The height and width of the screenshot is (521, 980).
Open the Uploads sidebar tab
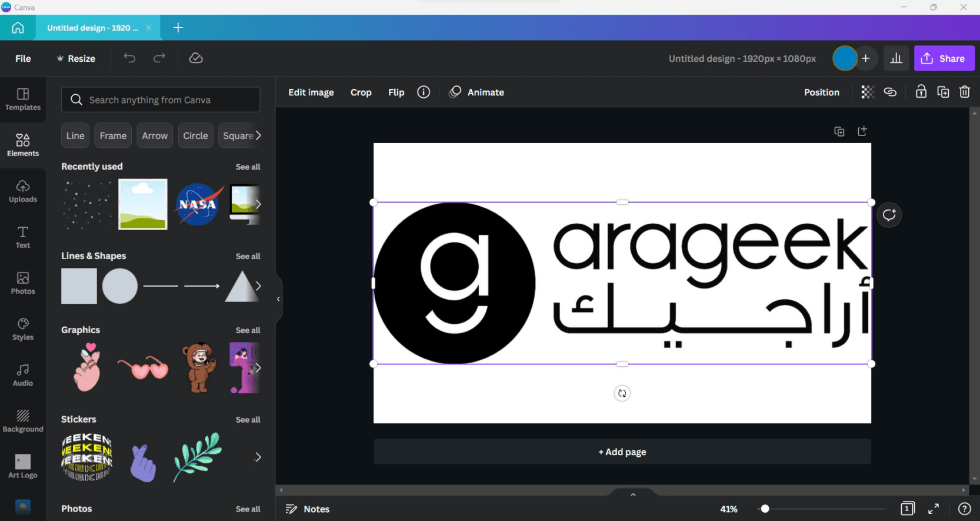coord(23,191)
